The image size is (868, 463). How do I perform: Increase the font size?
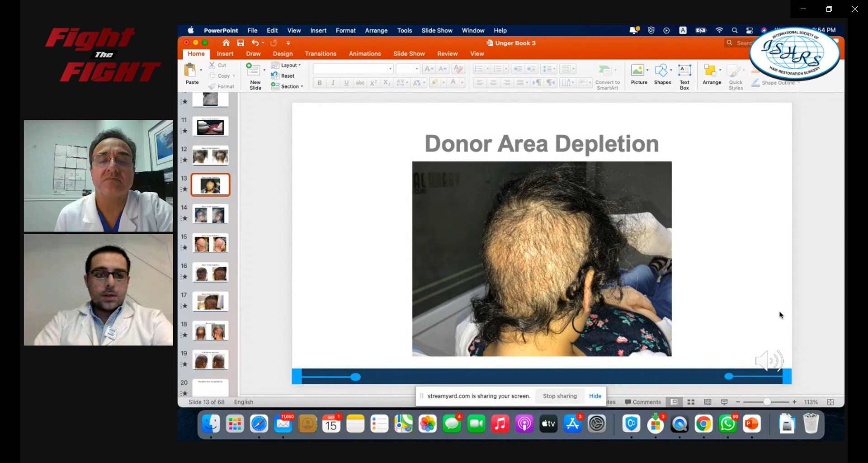[429, 69]
